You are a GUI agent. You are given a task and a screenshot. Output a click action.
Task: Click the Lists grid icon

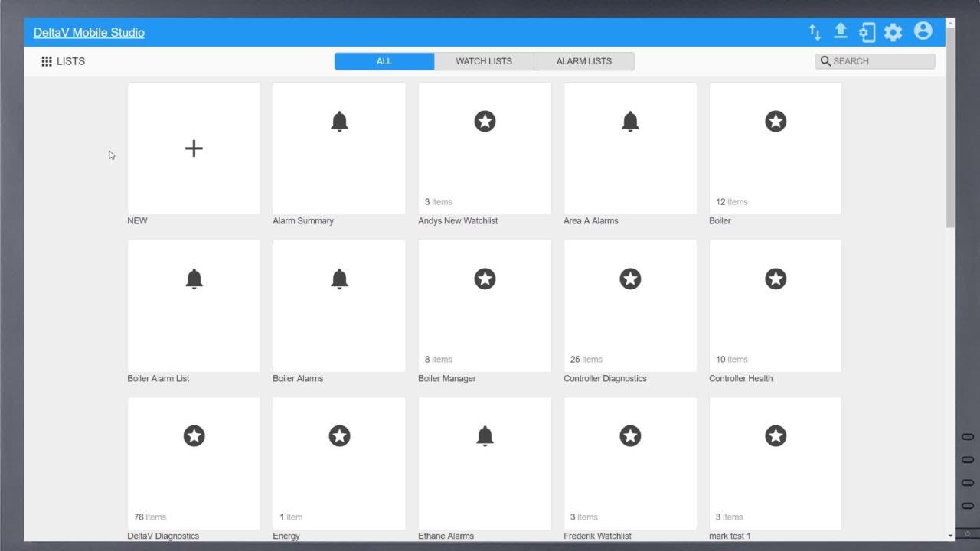[x=47, y=61]
